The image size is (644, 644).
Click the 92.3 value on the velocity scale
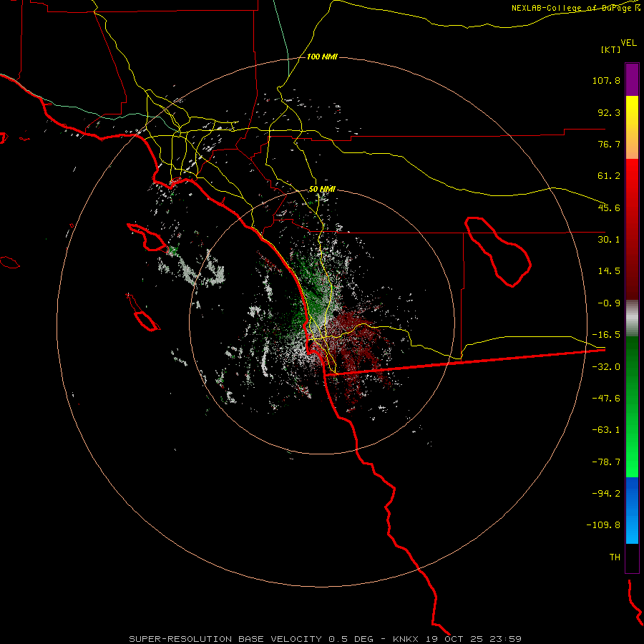click(609, 112)
